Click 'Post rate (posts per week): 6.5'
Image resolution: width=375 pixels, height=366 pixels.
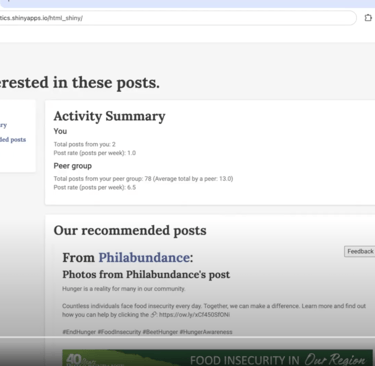point(95,187)
